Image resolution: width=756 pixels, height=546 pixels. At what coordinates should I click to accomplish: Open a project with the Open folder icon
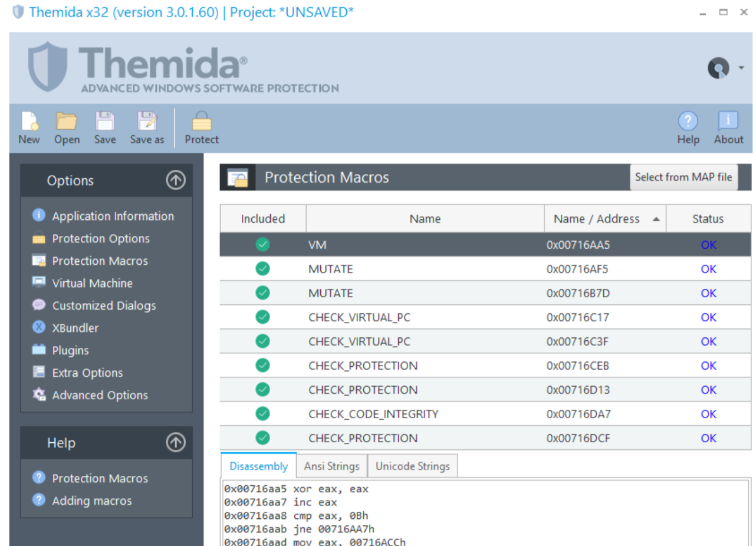67,121
